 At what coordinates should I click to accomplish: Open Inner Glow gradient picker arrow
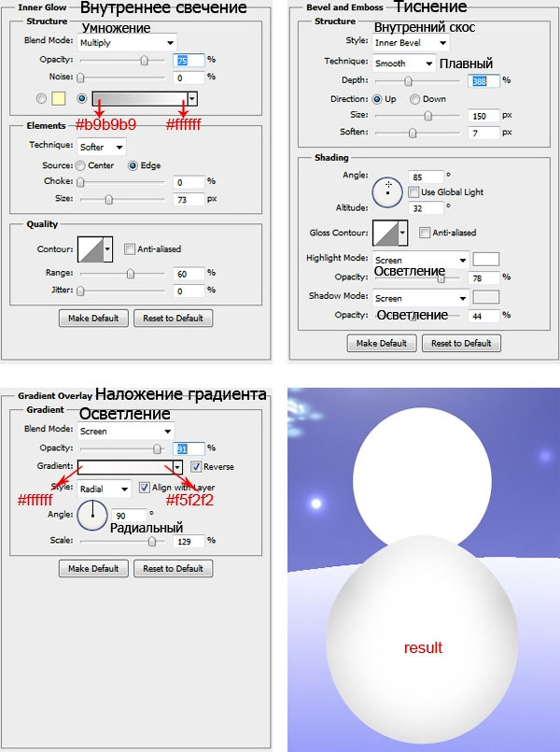[x=192, y=99]
